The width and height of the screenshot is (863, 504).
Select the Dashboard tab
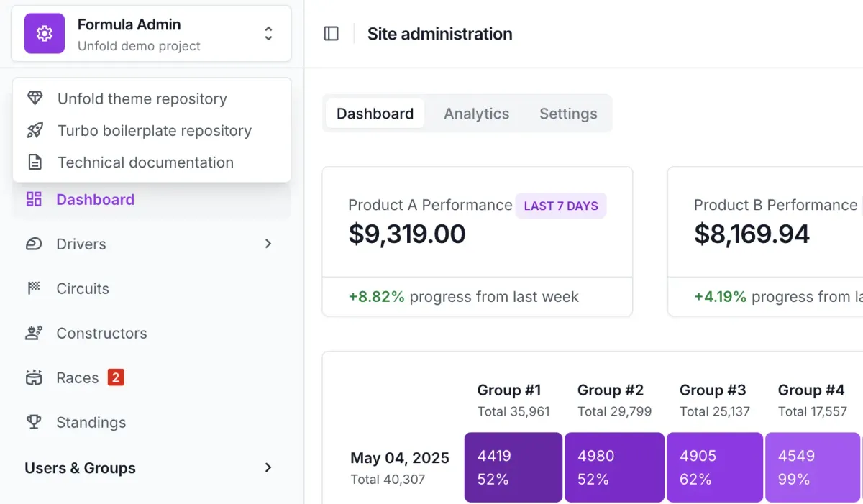[x=375, y=114]
